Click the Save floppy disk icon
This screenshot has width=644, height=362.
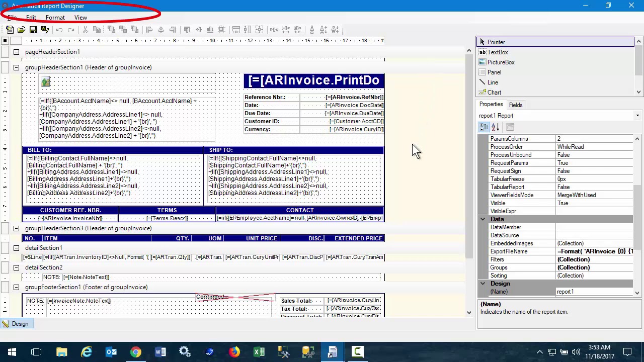click(x=33, y=30)
